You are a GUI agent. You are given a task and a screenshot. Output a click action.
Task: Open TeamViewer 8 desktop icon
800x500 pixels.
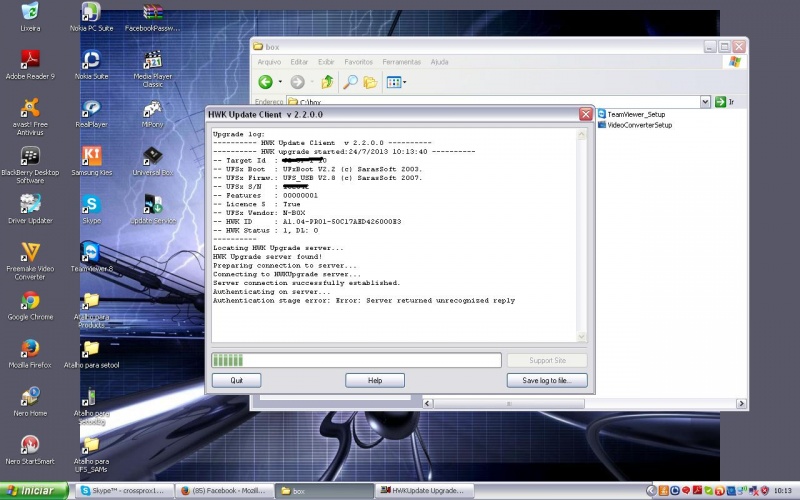point(91,258)
